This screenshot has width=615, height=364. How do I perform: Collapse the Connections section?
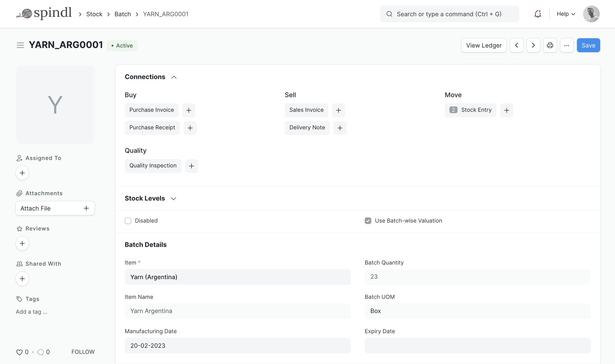[x=174, y=77]
